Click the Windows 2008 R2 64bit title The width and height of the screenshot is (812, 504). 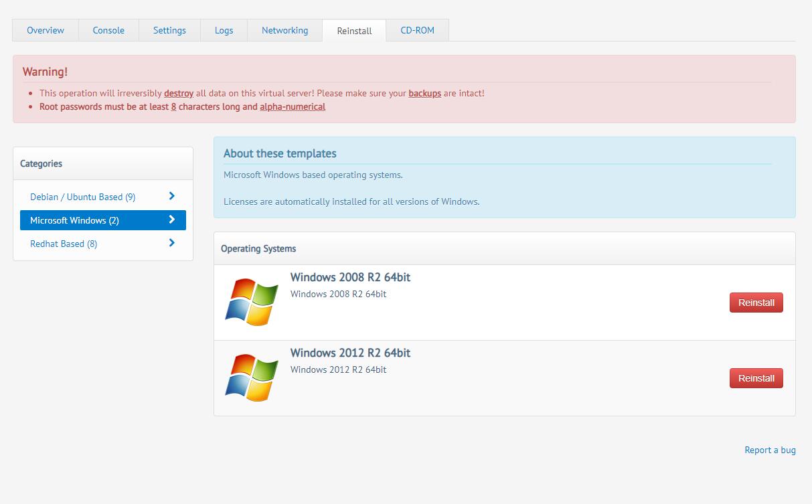click(x=350, y=277)
